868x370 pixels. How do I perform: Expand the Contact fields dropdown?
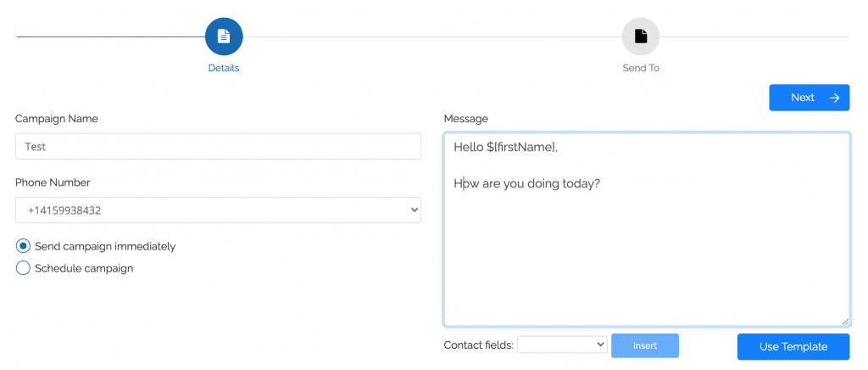coord(562,345)
